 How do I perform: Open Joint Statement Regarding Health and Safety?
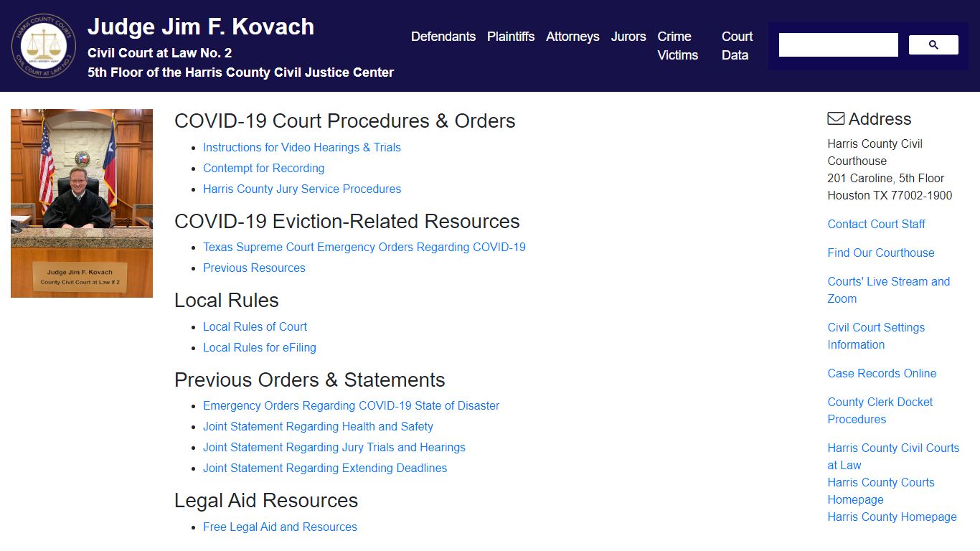[x=318, y=426]
